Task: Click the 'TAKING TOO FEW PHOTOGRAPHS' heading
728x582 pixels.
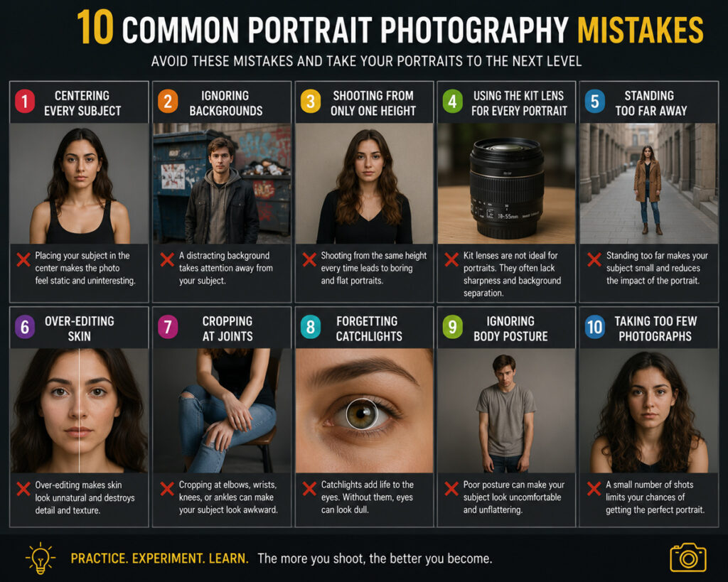Action: pyautogui.click(x=655, y=328)
